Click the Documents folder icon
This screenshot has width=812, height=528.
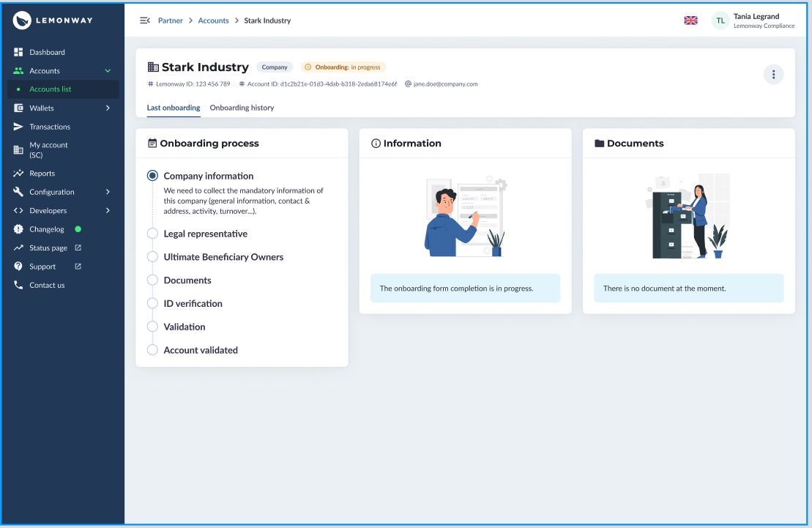click(599, 144)
